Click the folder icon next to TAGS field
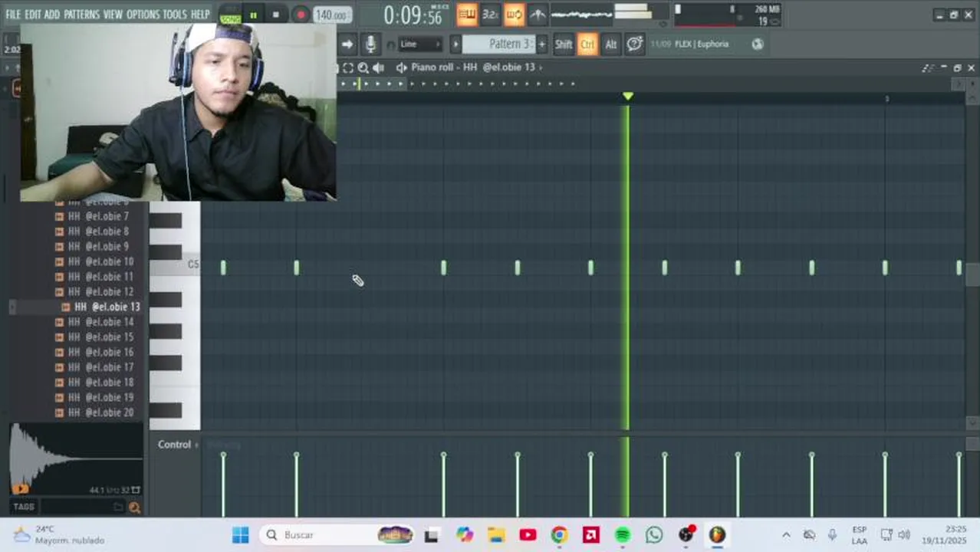 pyautogui.click(x=118, y=507)
